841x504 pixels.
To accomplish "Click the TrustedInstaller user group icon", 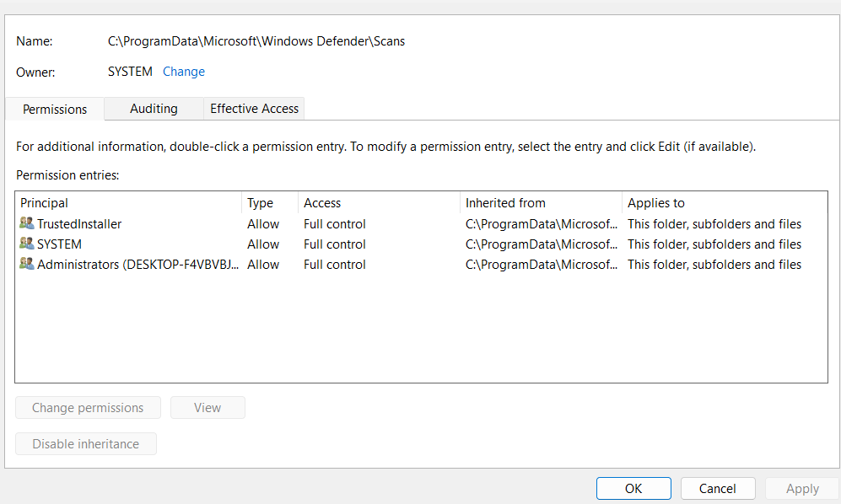I will [x=27, y=223].
